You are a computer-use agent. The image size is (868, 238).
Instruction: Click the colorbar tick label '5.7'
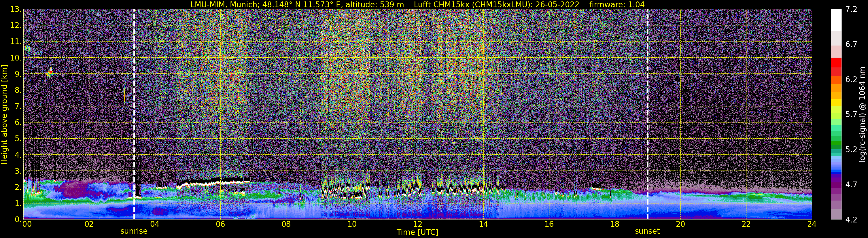851,115
